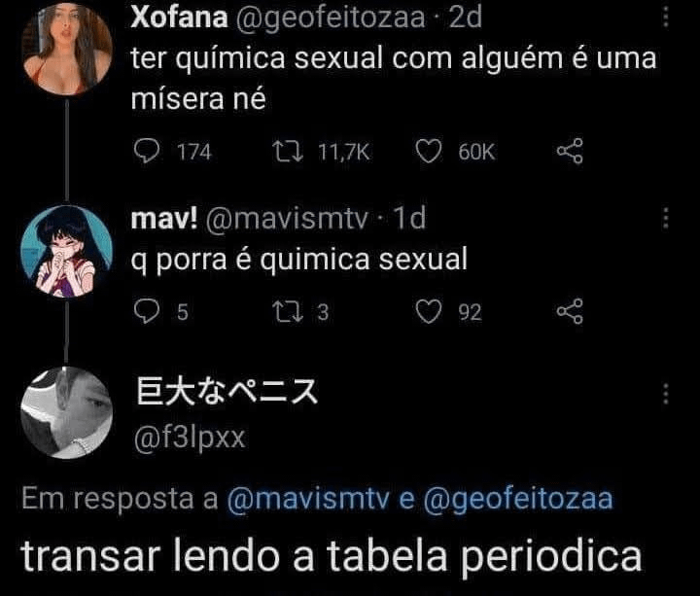700x596 pixels.
Task: Open more options on mav!'s tweet
Action: (x=666, y=219)
